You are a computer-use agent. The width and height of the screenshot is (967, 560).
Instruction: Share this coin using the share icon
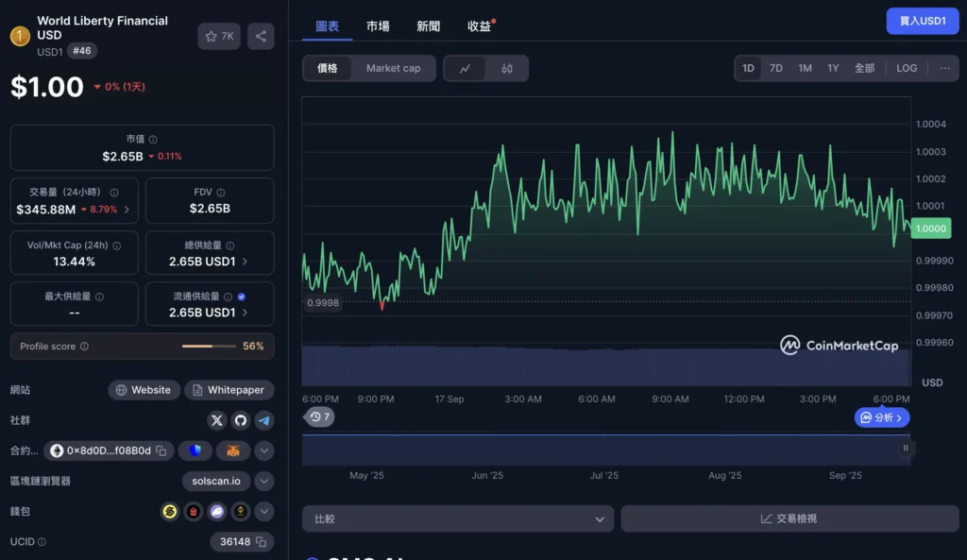point(261,37)
